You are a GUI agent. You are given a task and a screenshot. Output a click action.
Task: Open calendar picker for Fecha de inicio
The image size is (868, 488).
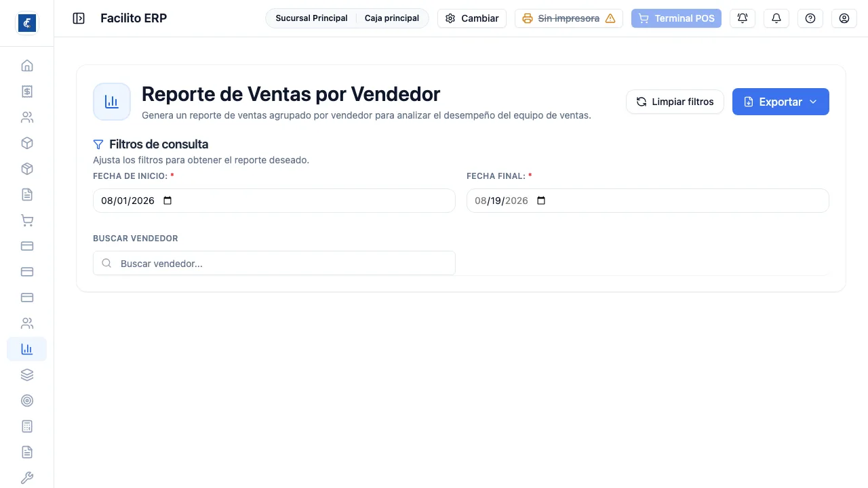point(168,201)
